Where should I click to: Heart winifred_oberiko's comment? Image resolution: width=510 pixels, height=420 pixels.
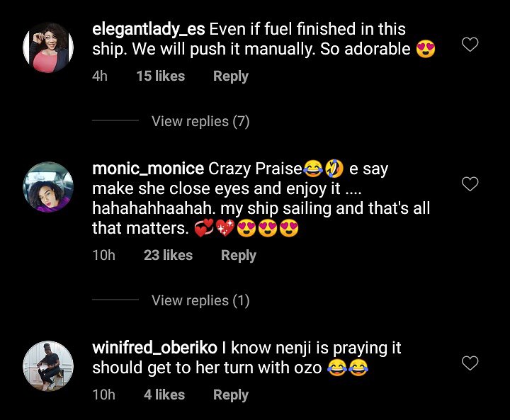click(x=470, y=364)
